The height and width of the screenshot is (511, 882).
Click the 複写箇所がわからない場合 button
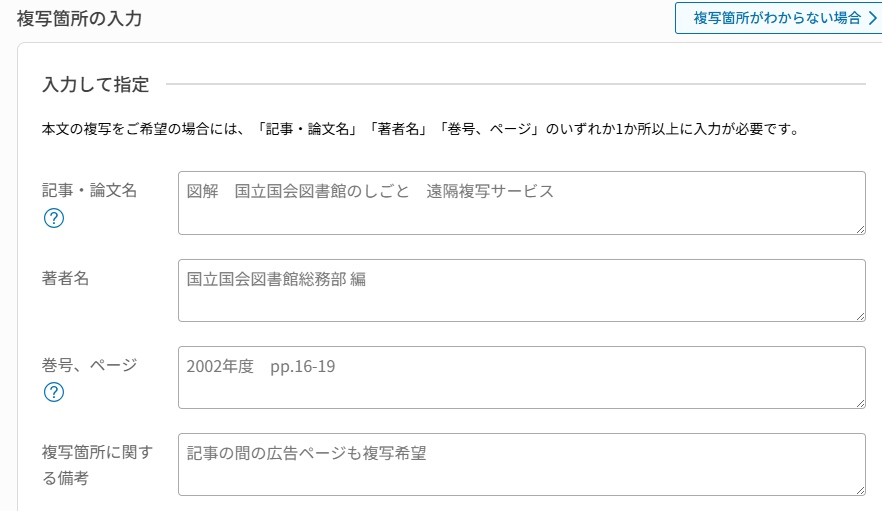[x=778, y=18]
